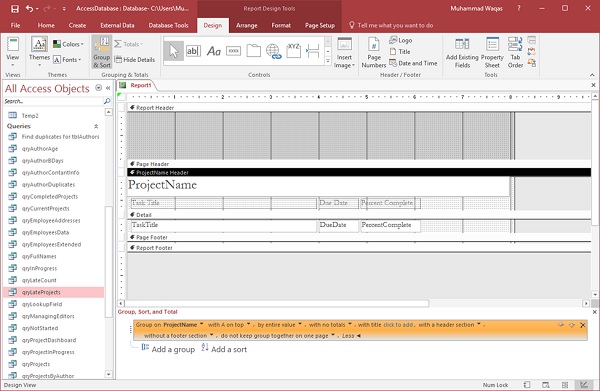Select the Label (Aa) control tool

(x=214, y=51)
